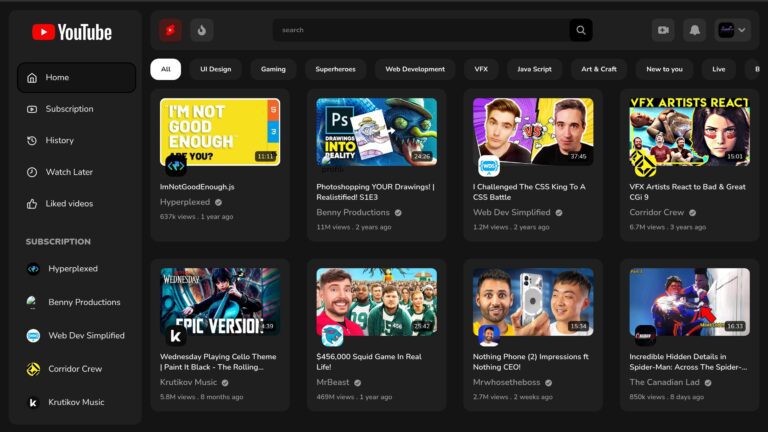Select the Live filter chip
The height and width of the screenshot is (432, 768).
[719, 69]
